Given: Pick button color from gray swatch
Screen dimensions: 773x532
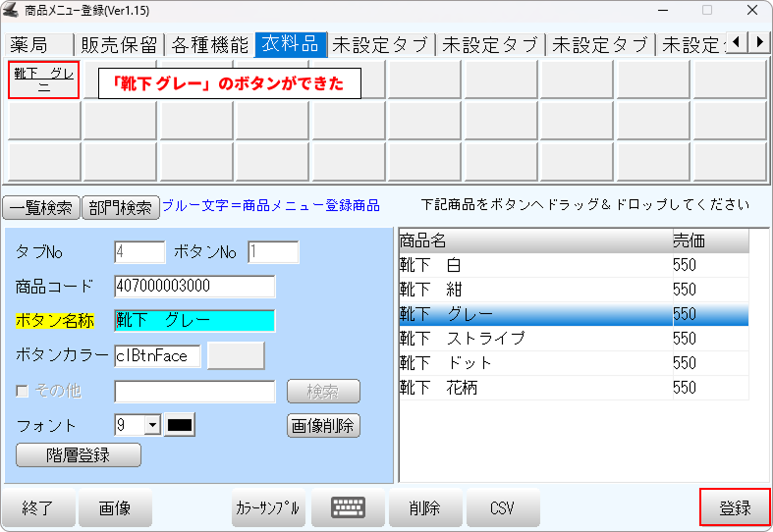Looking at the screenshot, I should (x=236, y=355).
